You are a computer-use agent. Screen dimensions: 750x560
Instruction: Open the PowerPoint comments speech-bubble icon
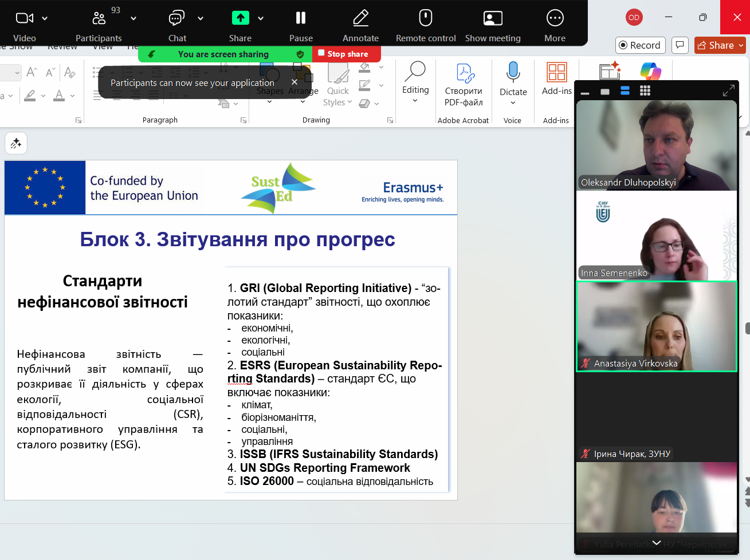680,45
